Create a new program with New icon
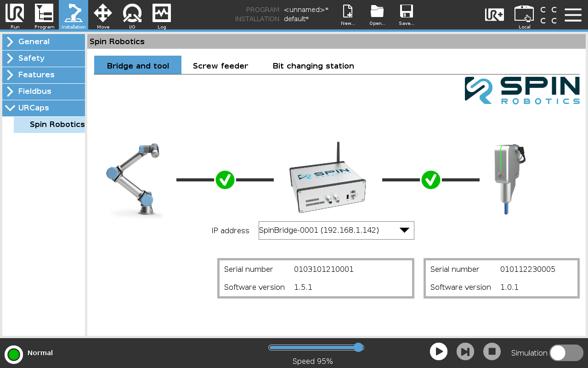The width and height of the screenshot is (588, 368). 348,15
